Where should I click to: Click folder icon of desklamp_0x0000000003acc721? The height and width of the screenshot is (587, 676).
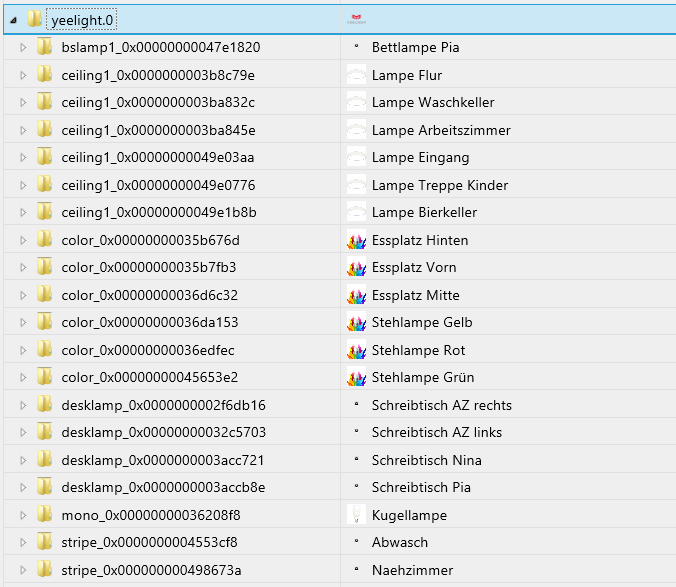[44, 459]
